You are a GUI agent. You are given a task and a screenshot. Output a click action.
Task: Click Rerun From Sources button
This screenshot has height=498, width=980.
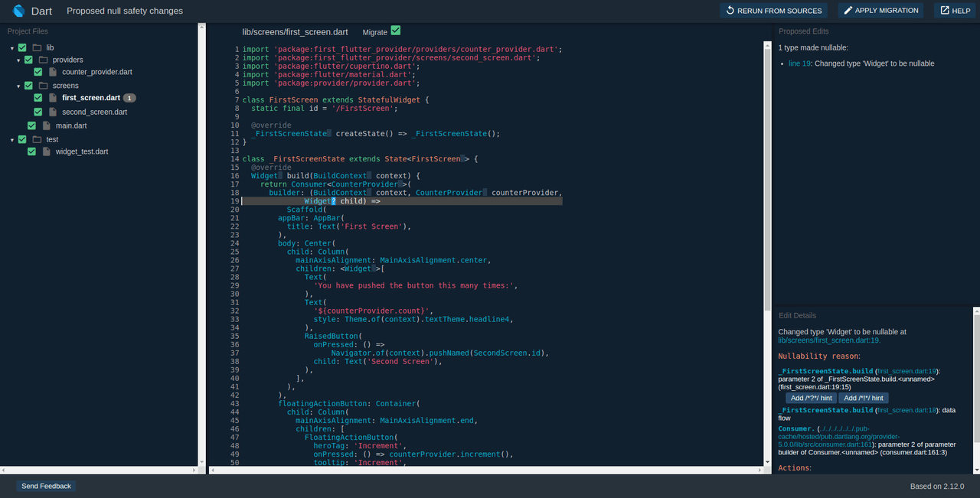[x=774, y=11]
